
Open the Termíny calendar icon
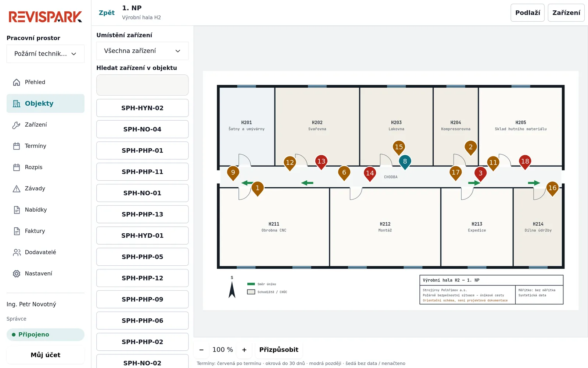pos(17,146)
